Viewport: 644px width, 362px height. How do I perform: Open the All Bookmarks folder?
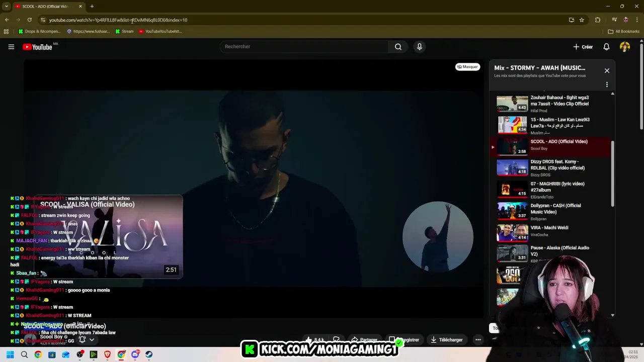(623, 31)
